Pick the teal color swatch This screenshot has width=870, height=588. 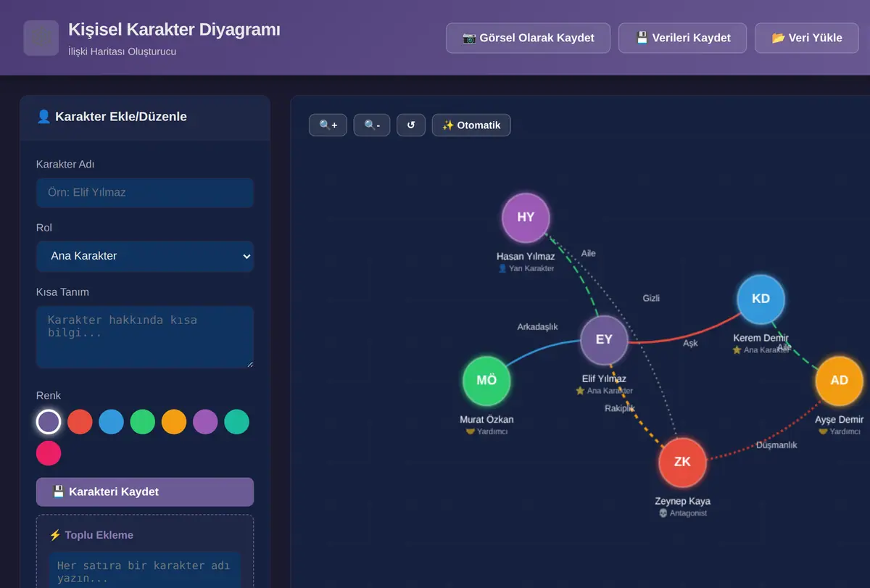(236, 421)
